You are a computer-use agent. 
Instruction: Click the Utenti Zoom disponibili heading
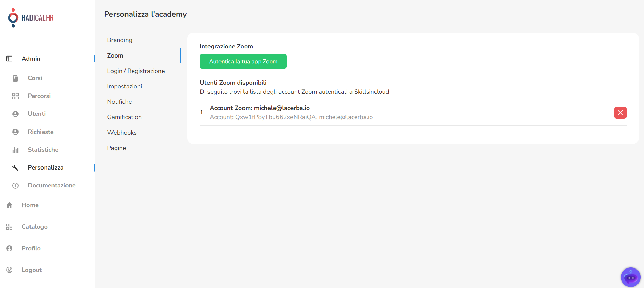pyautogui.click(x=233, y=83)
